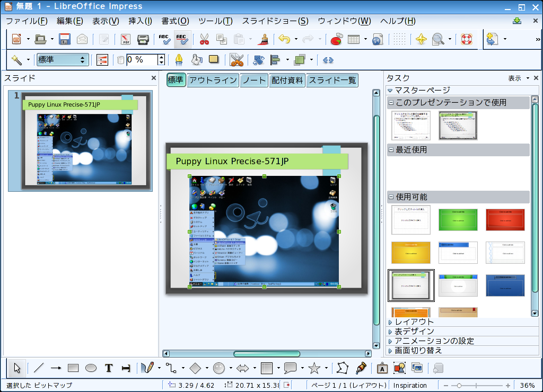Screen dimensions: 543x392
Task: Toggle the Extrusion on/off icon
Action: [x=438, y=368]
